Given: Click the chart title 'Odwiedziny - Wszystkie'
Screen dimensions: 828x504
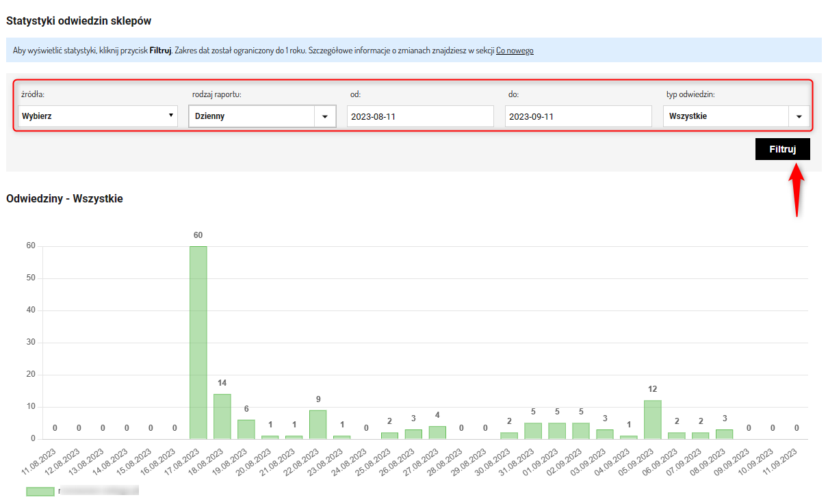Looking at the screenshot, I should [64, 199].
